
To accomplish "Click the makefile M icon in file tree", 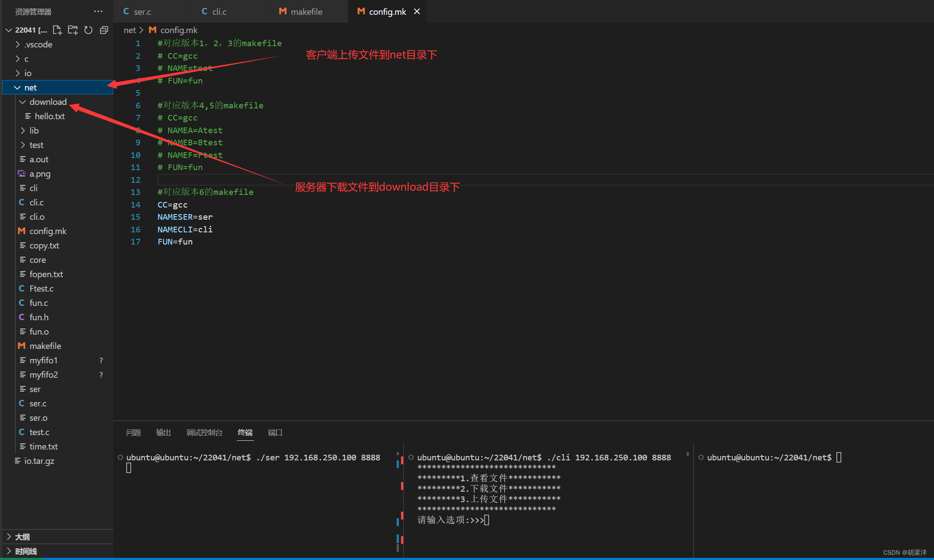I will pyautogui.click(x=22, y=346).
